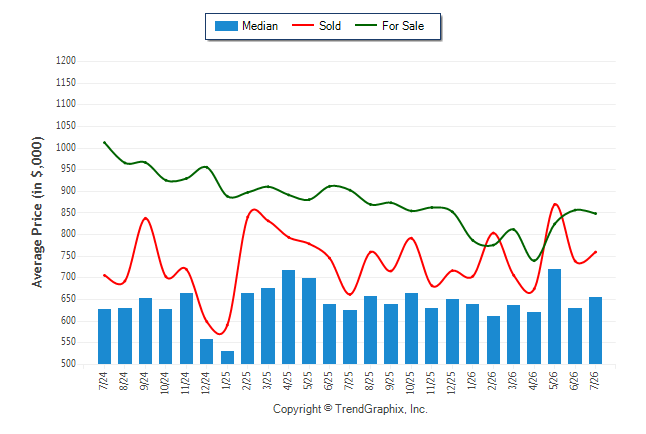Click the red Sold legend line
The width and height of the screenshot is (646, 434).
[x=303, y=25]
